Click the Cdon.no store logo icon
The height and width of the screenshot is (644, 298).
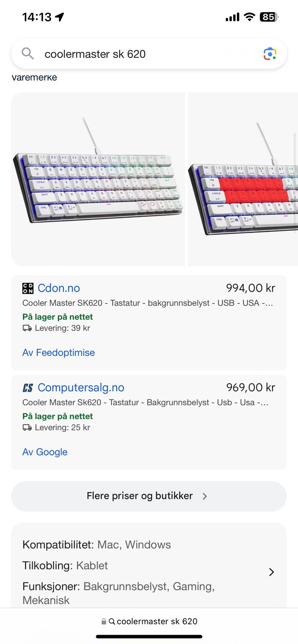click(28, 288)
